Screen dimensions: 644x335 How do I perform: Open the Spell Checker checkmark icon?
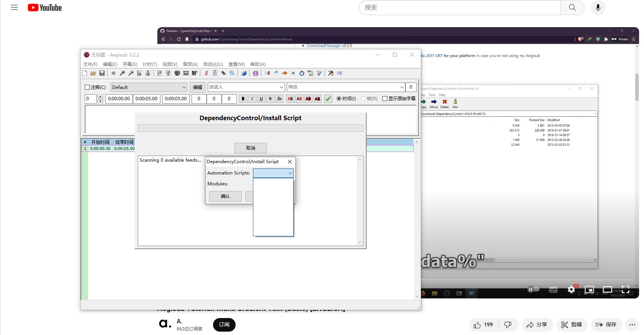[319, 73]
